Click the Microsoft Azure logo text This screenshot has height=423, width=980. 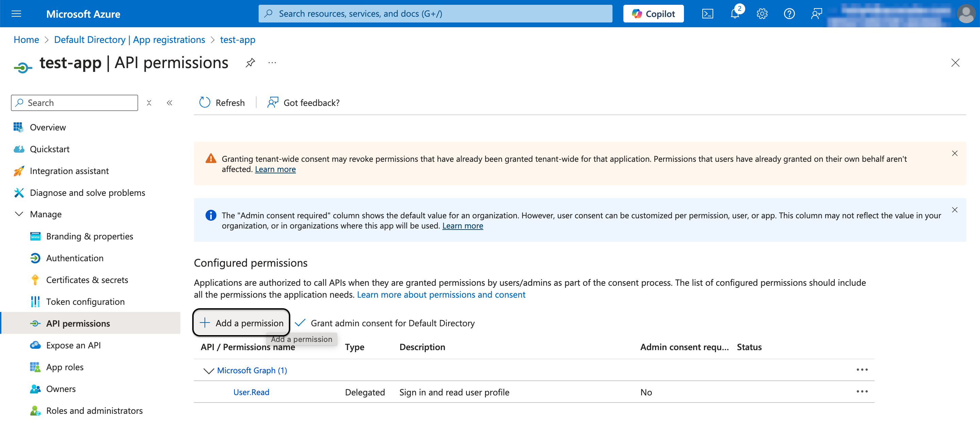[83, 14]
